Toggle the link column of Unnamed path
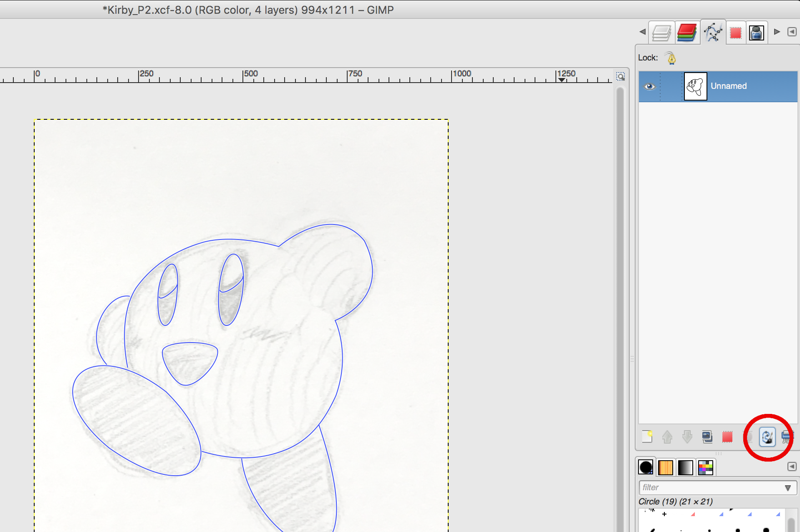The height and width of the screenshot is (532, 800). pos(671,86)
